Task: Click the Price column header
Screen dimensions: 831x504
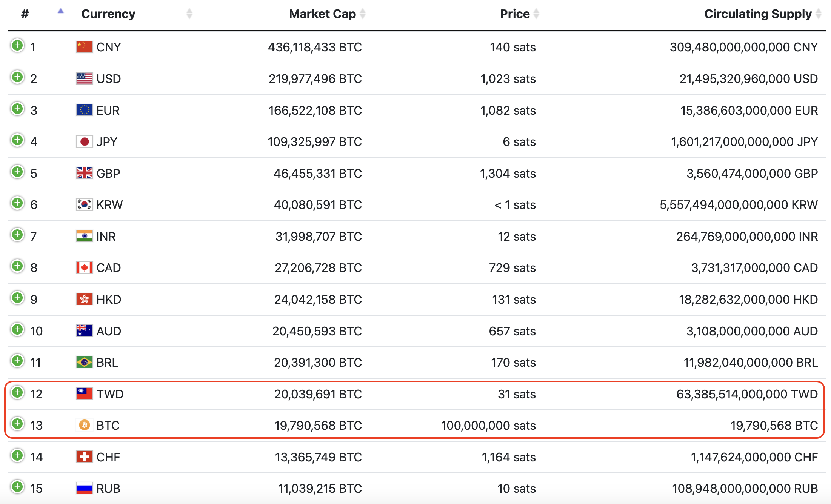Action: tap(515, 14)
